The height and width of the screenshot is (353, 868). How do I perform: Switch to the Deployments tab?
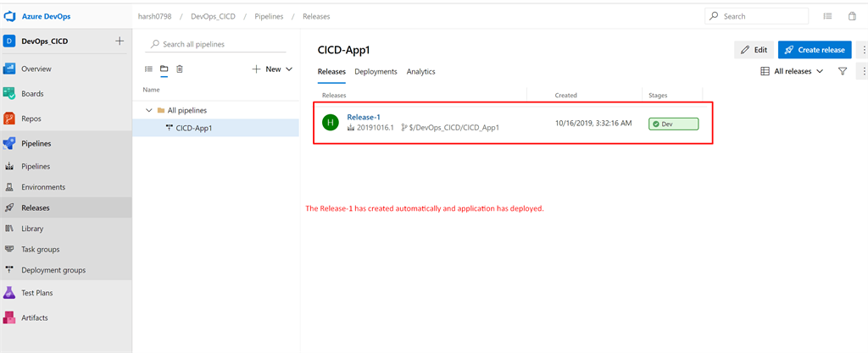pos(376,72)
